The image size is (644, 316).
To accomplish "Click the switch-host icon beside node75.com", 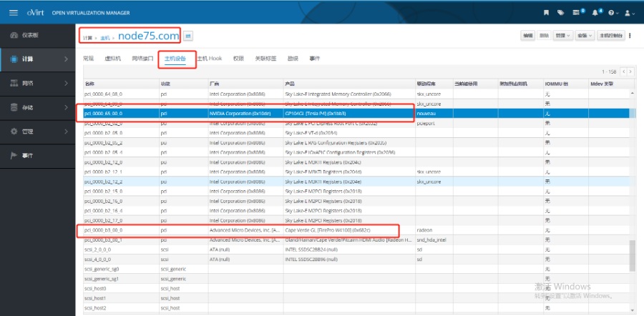I will click(188, 36).
